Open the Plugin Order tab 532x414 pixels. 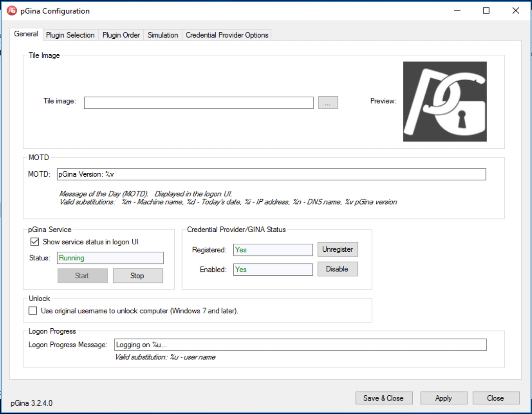coord(121,35)
